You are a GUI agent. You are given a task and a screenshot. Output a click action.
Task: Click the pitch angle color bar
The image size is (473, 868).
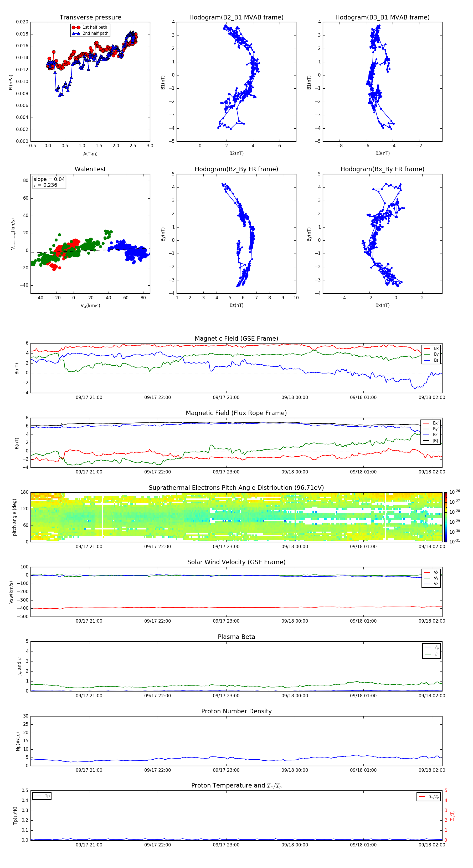446,517
